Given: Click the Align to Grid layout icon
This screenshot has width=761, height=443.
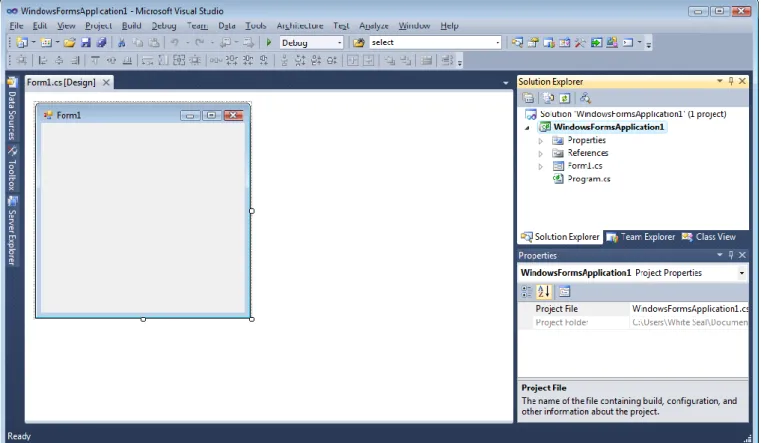Looking at the screenshot, I should [21, 60].
